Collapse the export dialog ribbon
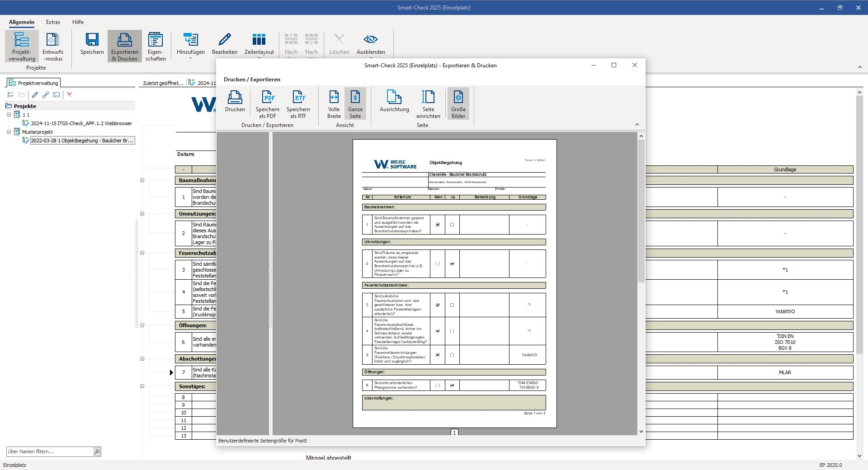Screen dimensions: 868x470 [x=637, y=125]
